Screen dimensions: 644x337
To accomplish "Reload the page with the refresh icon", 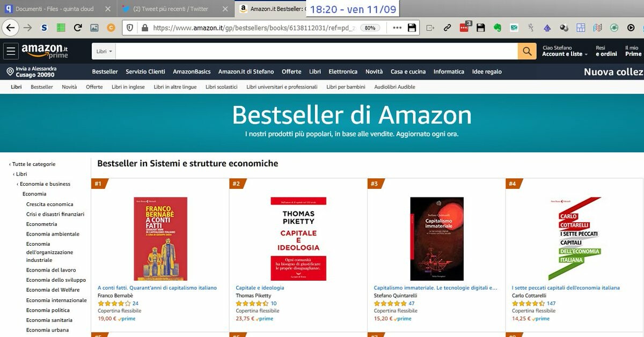I will [x=78, y=27].
